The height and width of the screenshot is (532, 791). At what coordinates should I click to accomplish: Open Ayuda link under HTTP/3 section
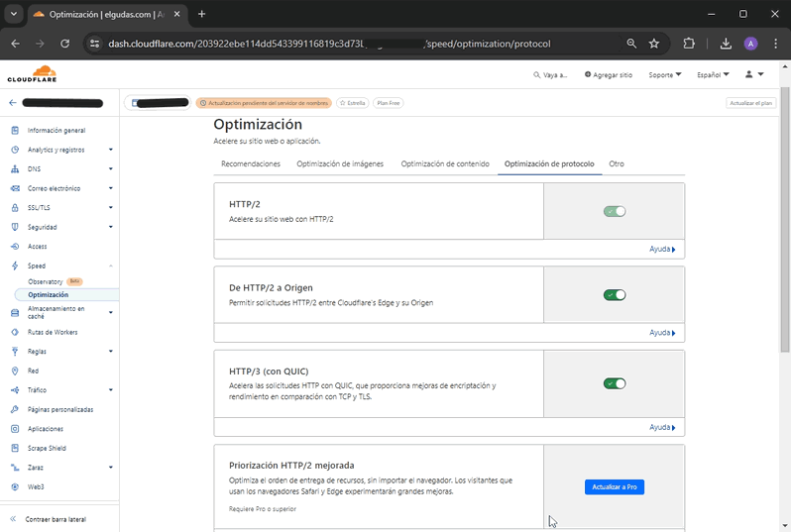click(x=662, y=427)
